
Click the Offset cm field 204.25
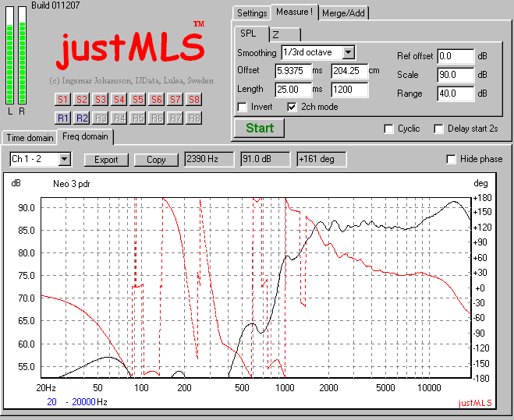coord(349,71)
